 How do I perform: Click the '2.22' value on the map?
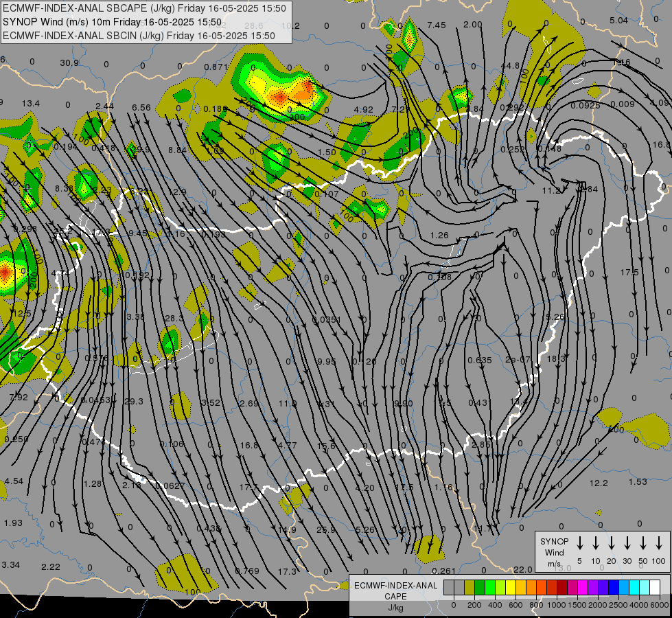click(x=51, y=567)
